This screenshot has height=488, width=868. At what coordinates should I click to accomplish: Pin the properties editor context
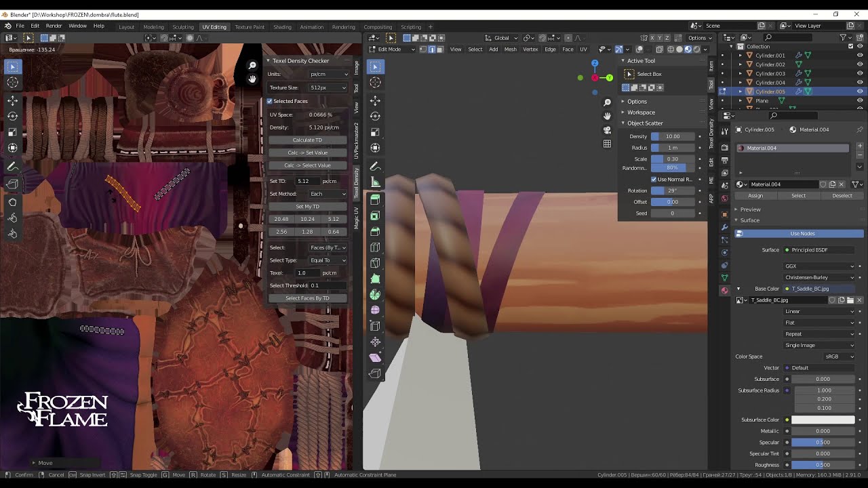point(860,129)
